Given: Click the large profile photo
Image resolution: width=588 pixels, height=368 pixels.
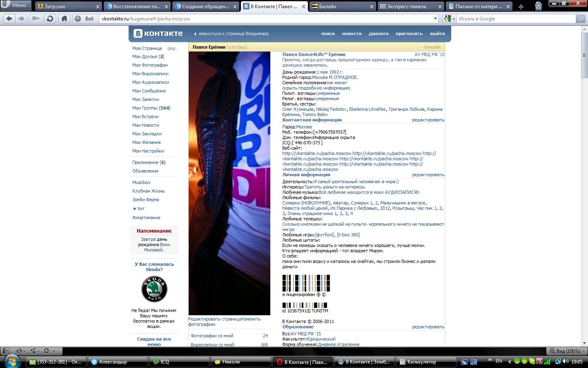Looking at the screenshot, I should 229,183.
